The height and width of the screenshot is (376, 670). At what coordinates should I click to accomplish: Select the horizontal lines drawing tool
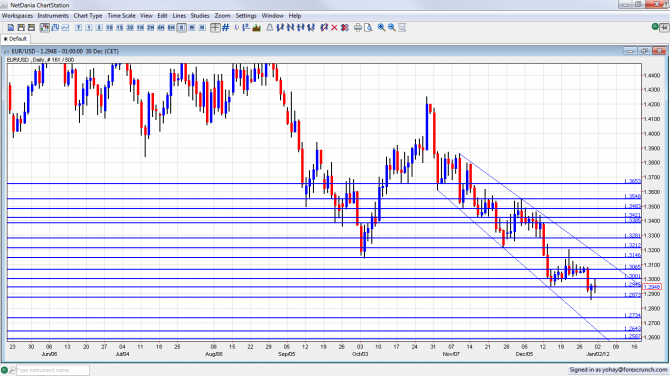pos(301,28)
